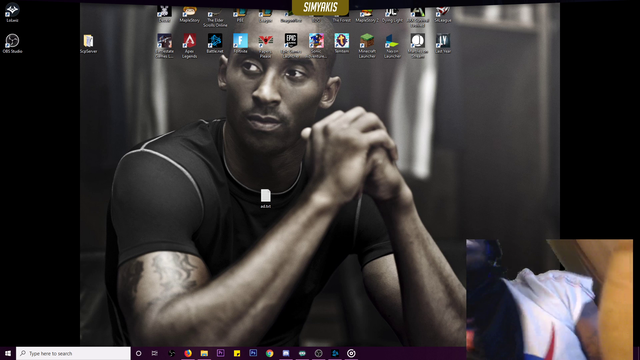
Task: Select the ARK Survival Evolved shortcut
Action: click(418, 17)
